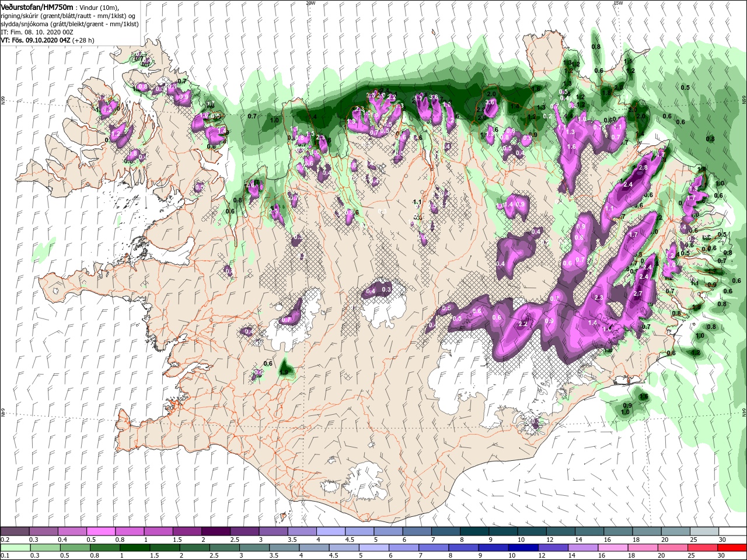Pick upper legend swatch between 4 and 4.5
Viewport: 747px width, 560px height.
pos(330,531)
